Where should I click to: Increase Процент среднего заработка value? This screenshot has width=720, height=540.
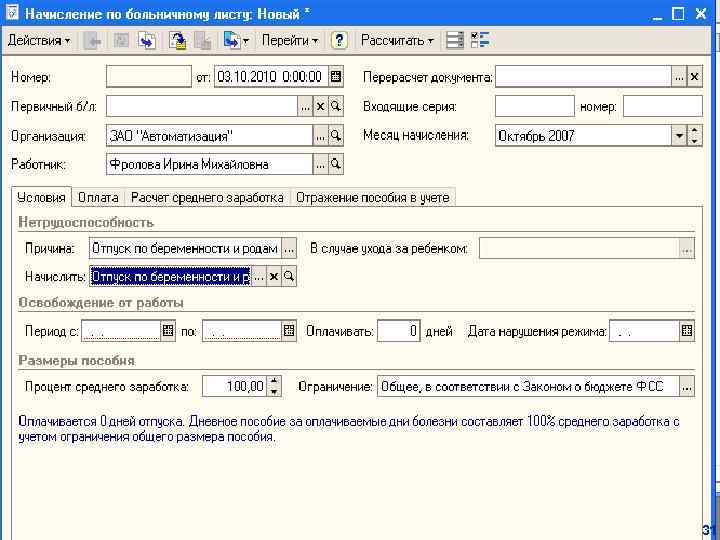pyautogui.click(x=274, y=381)
